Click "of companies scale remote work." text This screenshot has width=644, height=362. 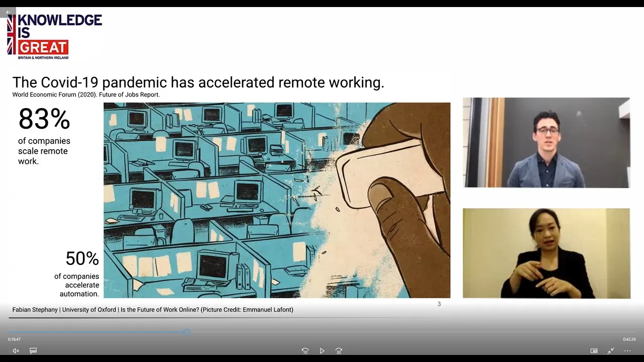[x=44, y=151]
